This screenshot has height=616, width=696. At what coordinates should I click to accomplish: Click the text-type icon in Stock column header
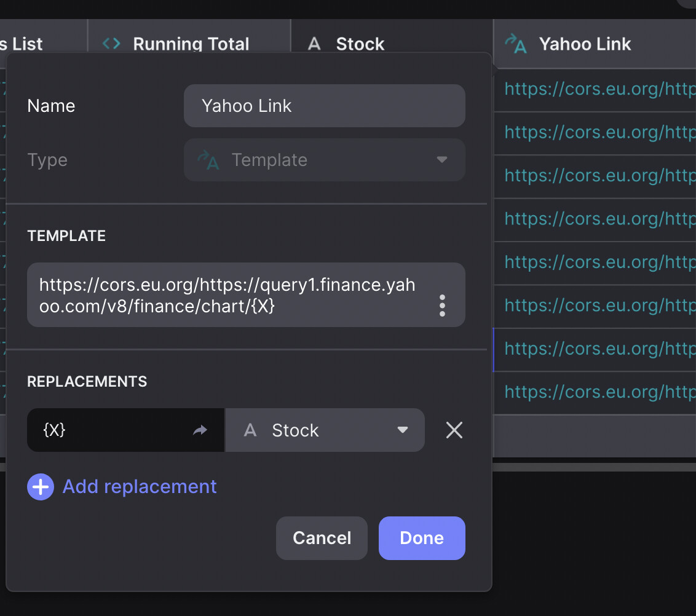click(x=314, y=44)
